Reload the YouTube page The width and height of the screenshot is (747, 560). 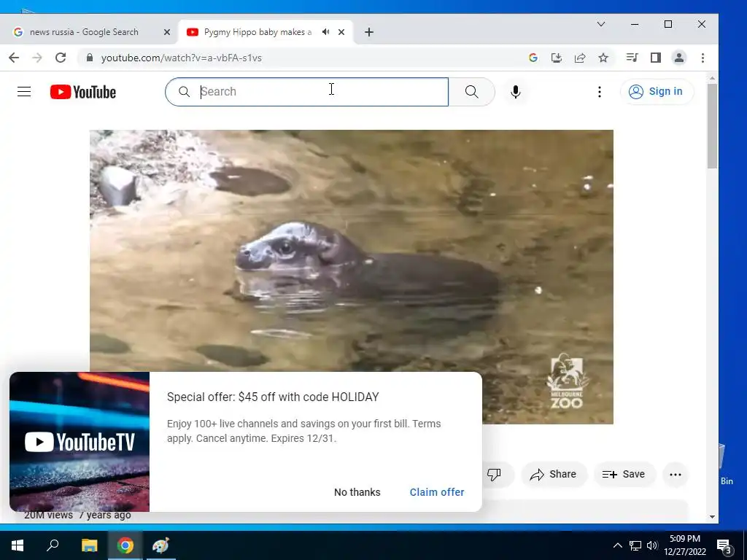[x=61, y=58]
